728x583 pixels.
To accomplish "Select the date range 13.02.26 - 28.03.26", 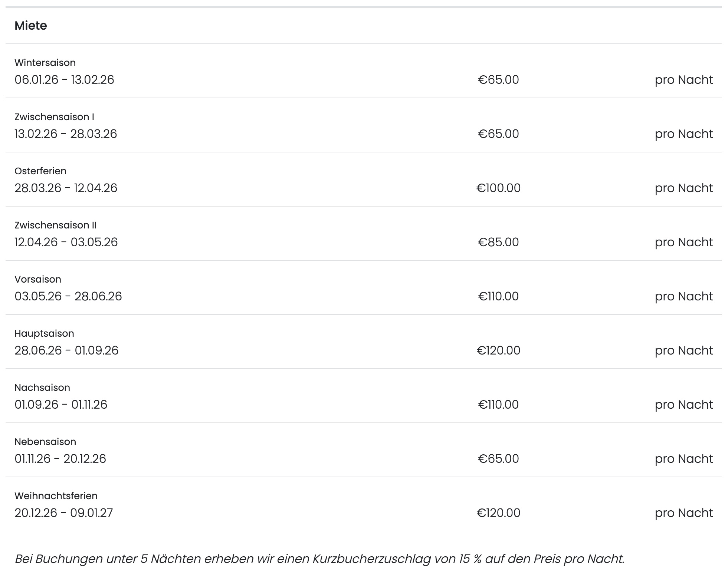I will [66, 134].
